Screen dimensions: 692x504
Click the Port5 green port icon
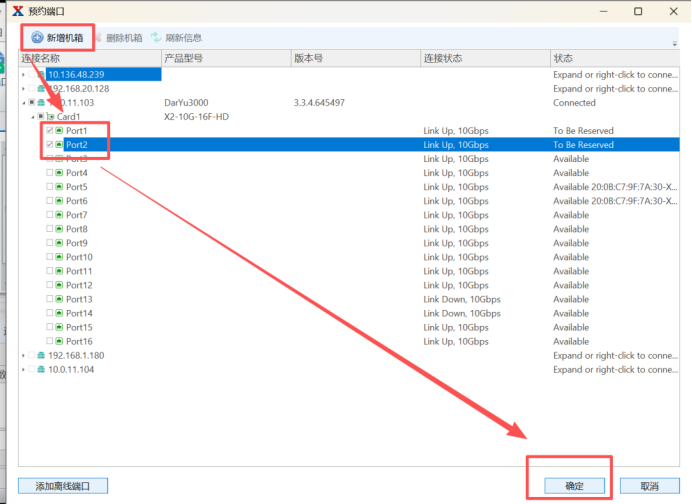pyautogui.click(x=59, y=187)
